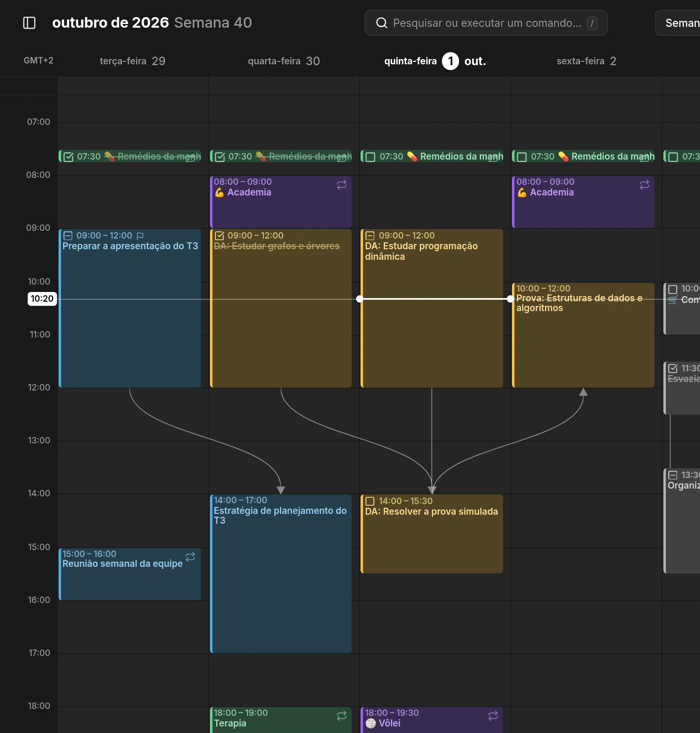Screen dimensions: 700x733
Task: Uncheck Wednesday 07:30 Remédios da manhã task
Action: pyautogui.click(x=220, y=157)
